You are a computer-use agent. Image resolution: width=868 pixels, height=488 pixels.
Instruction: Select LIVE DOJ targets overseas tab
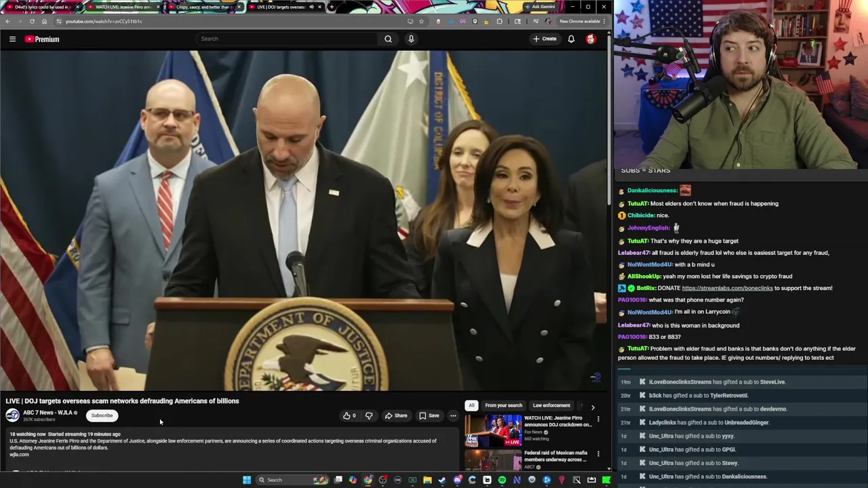point(284,7)
